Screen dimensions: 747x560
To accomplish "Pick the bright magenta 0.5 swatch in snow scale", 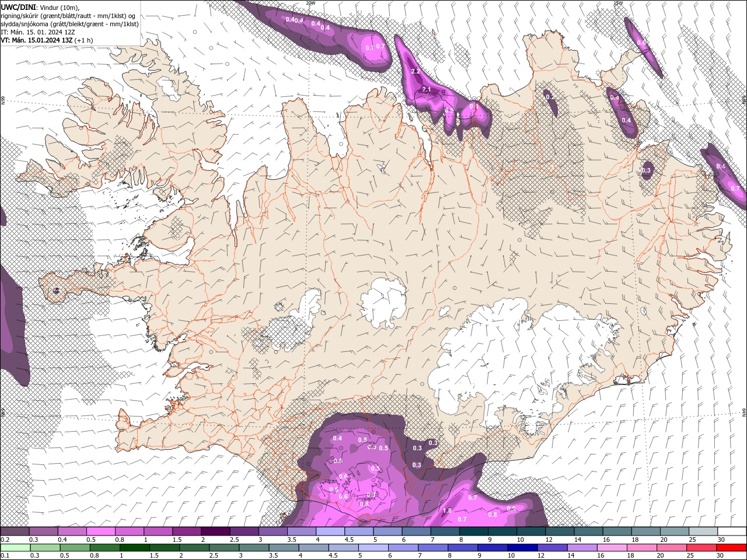I will [x=102, y=531].
